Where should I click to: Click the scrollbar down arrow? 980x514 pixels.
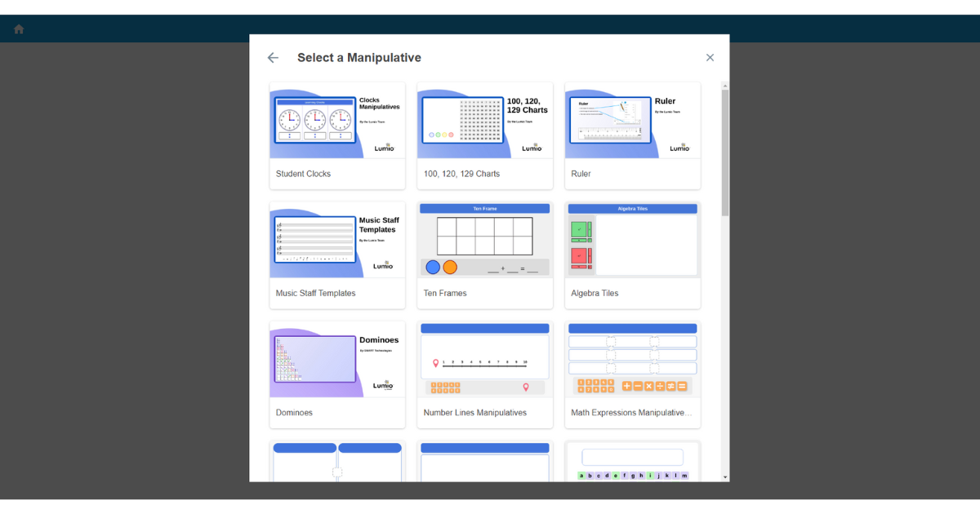pos(724,475)
